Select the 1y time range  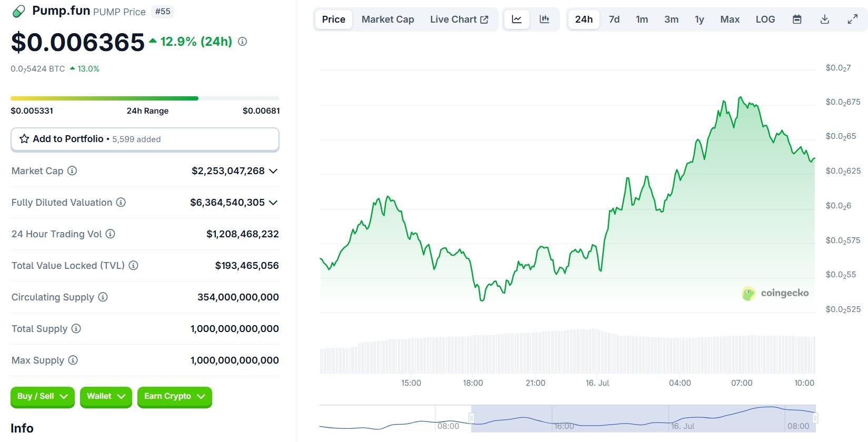(x=699, y=19)
